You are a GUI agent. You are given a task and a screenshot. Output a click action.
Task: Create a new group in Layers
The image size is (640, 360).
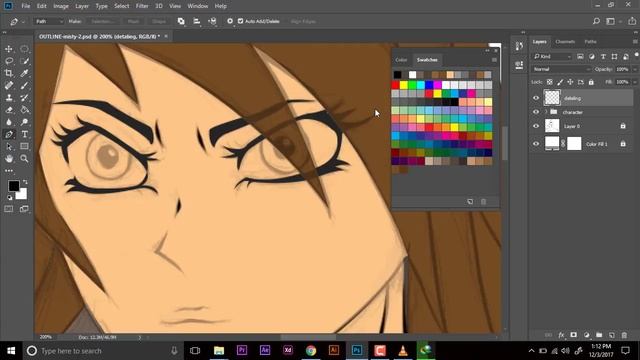click(599, 335)
